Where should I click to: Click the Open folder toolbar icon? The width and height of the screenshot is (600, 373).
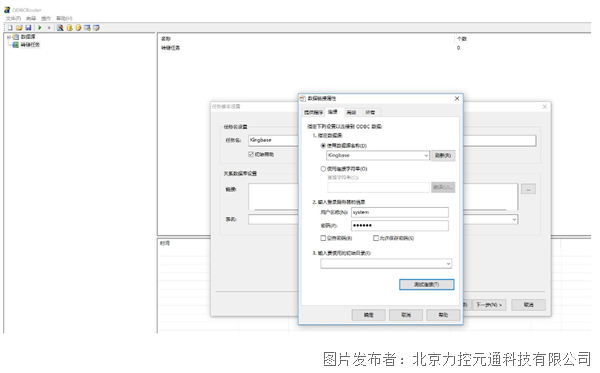[19, 28]
